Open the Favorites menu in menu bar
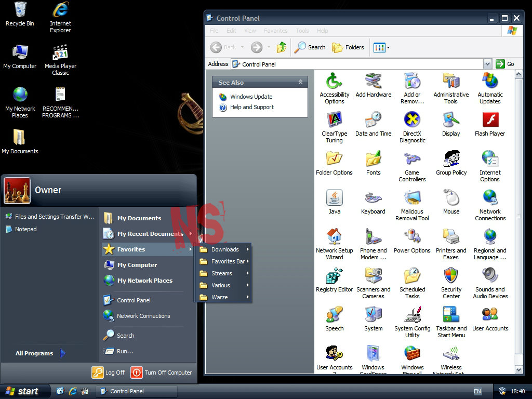Viewport: 532px width, 399px height. pyautogui.click(x=275, y=31)
